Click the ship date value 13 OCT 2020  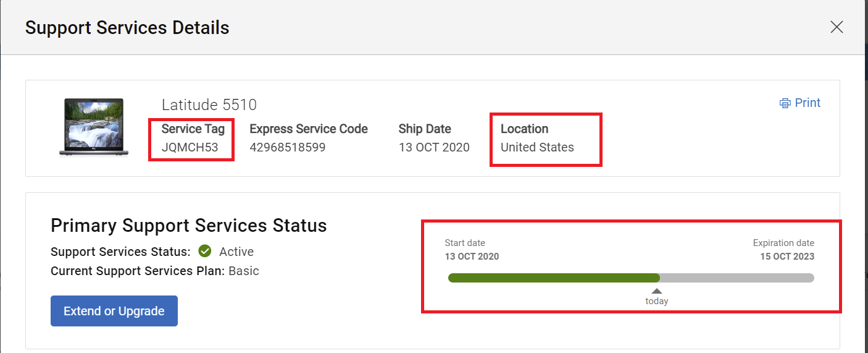(434, 147)
